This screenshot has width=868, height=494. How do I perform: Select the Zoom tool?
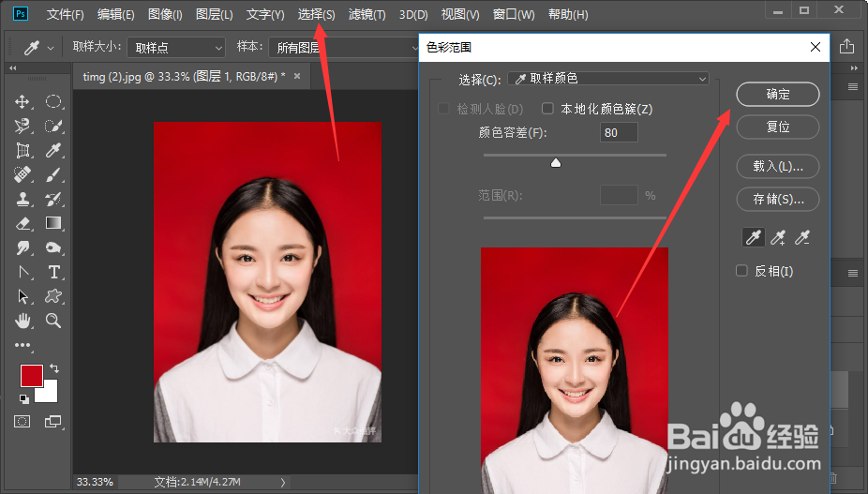[53, 321]
